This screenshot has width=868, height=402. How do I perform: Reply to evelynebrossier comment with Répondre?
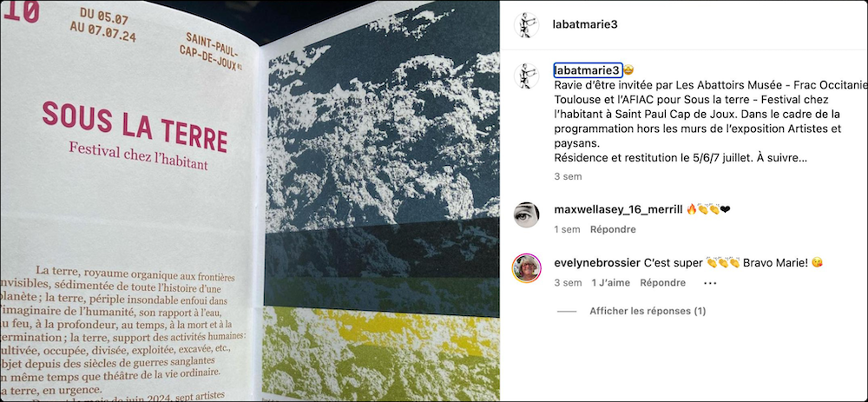662,282
